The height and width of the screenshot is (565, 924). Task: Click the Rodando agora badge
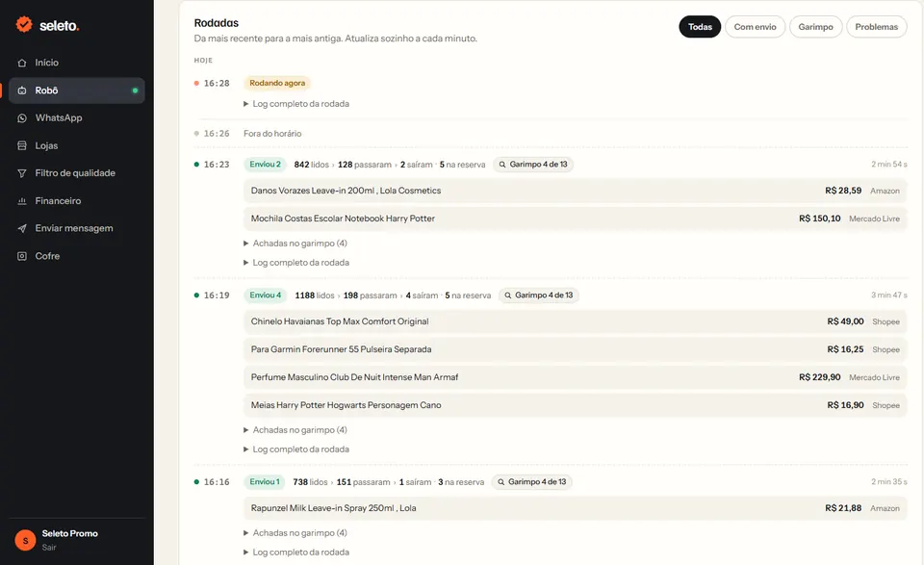(x=277, y=83)
